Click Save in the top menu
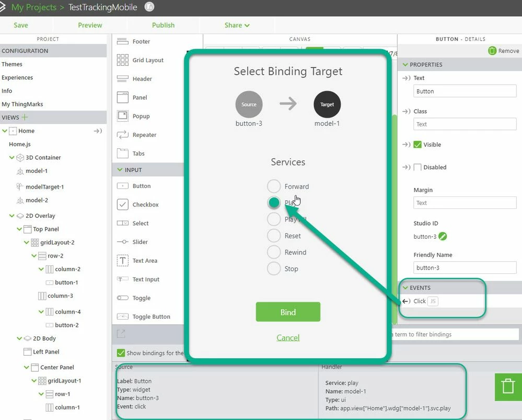 [21, 25]
